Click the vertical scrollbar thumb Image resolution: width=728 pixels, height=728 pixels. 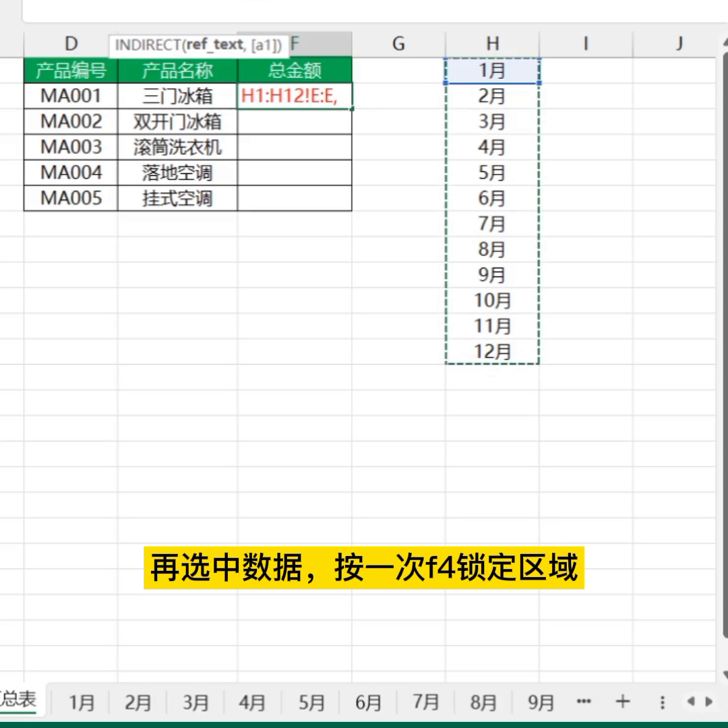pyautogui.click(x=726, y=344)
